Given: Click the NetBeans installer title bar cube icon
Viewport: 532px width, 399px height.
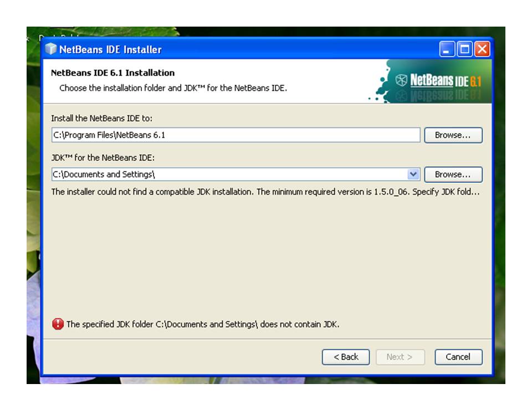Looking at the screenshot, I should [x=50, y=49].
